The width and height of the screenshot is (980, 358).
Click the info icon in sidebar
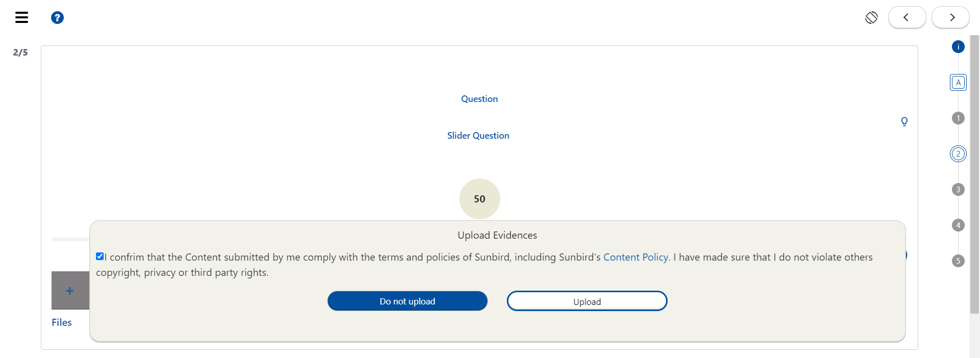click(958, 47)
